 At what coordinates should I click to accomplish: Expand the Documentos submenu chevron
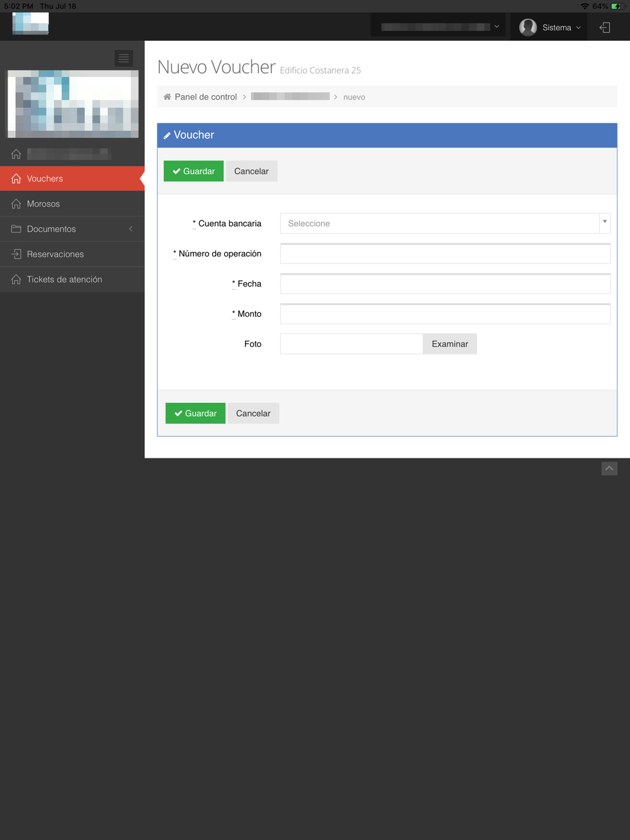pyautogui.click(x=131, y=229)
